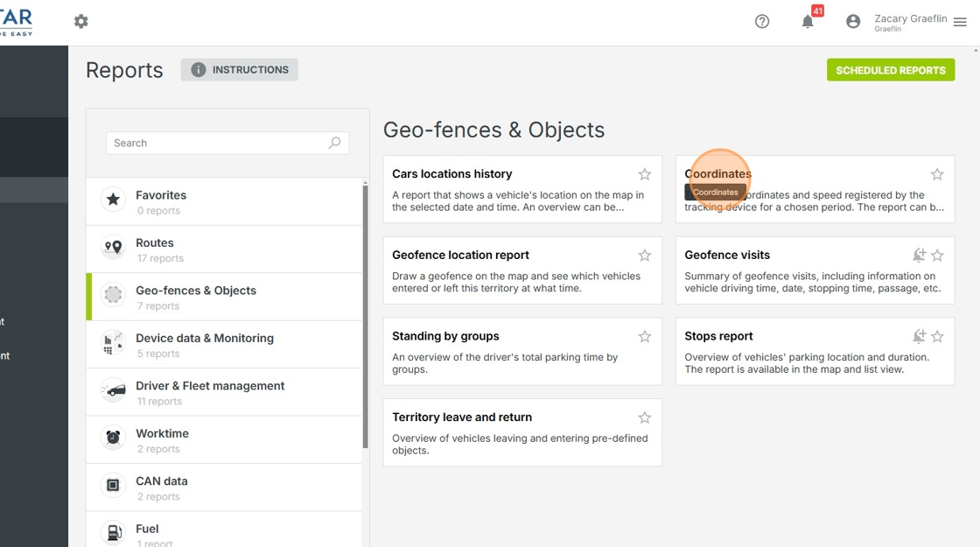Click the user account avatar icon

853,21
